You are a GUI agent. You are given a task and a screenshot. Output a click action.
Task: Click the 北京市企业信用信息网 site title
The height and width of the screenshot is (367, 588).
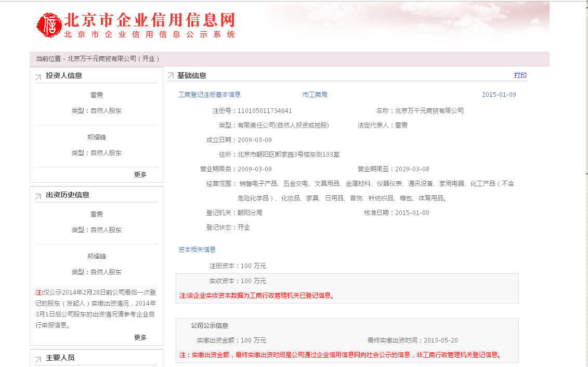[x=149, y=20]
